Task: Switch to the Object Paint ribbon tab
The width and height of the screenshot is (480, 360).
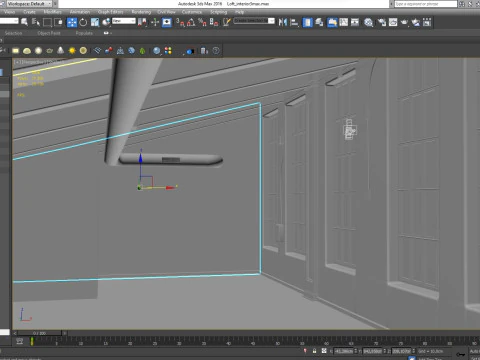Action: coord(49,33)
